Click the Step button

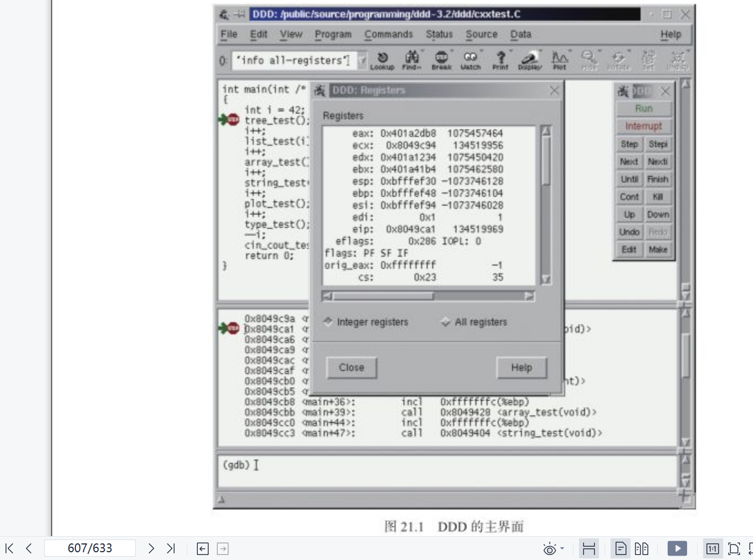(x=629, y=144)
